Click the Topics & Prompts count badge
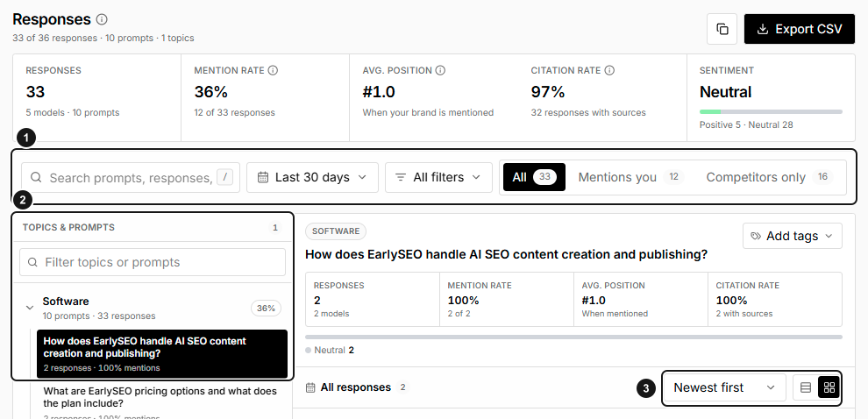 [274, 228]
